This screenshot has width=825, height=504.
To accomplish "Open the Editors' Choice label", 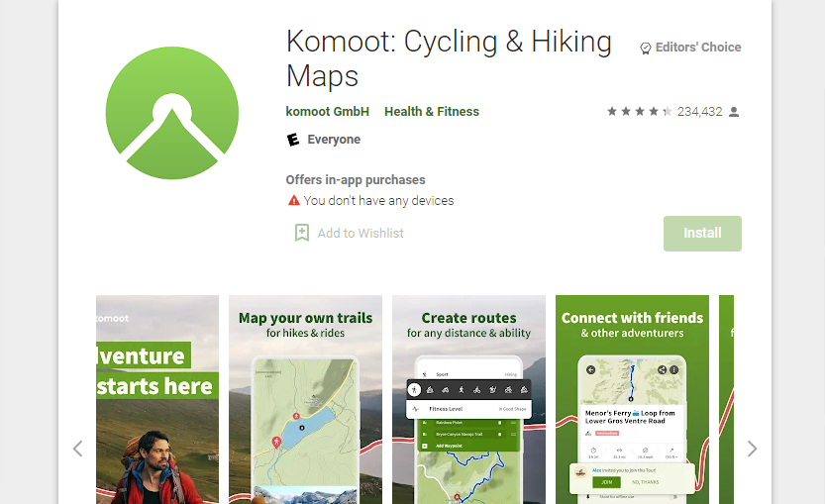I will click(x=698, y=48).
